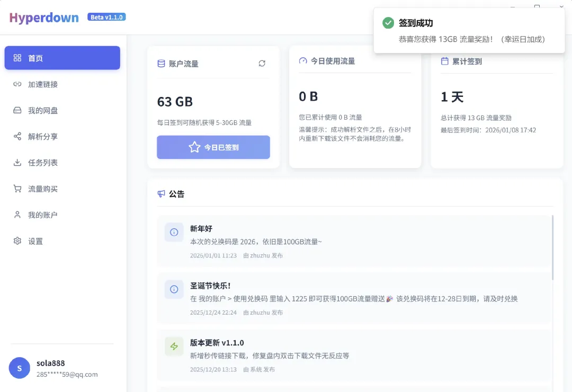Click the timestamp 2026/01/01 11:23
Screen dimensions: 572x392
tap(213, 255)
